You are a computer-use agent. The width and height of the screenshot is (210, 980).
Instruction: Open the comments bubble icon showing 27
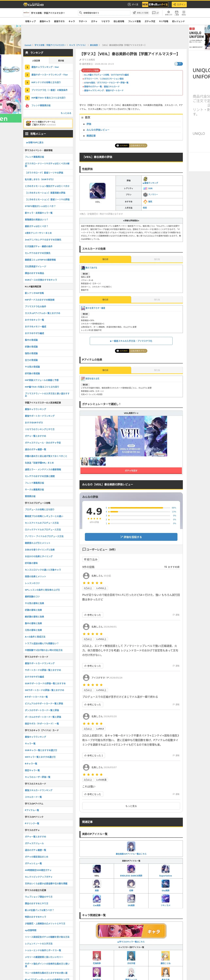156,13
